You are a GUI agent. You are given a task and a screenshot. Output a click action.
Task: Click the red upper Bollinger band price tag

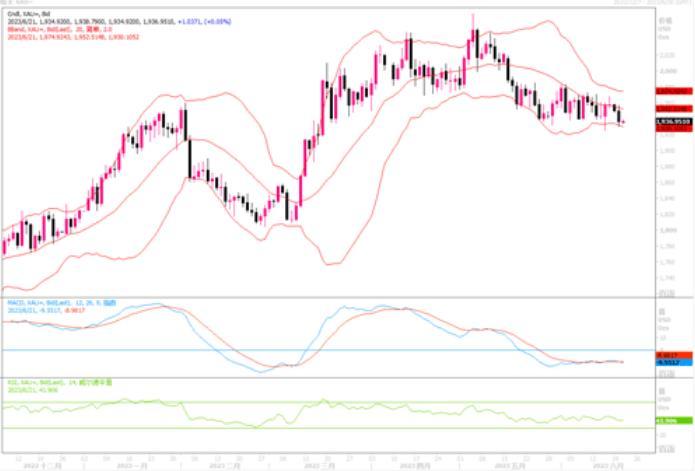[668, 91]
